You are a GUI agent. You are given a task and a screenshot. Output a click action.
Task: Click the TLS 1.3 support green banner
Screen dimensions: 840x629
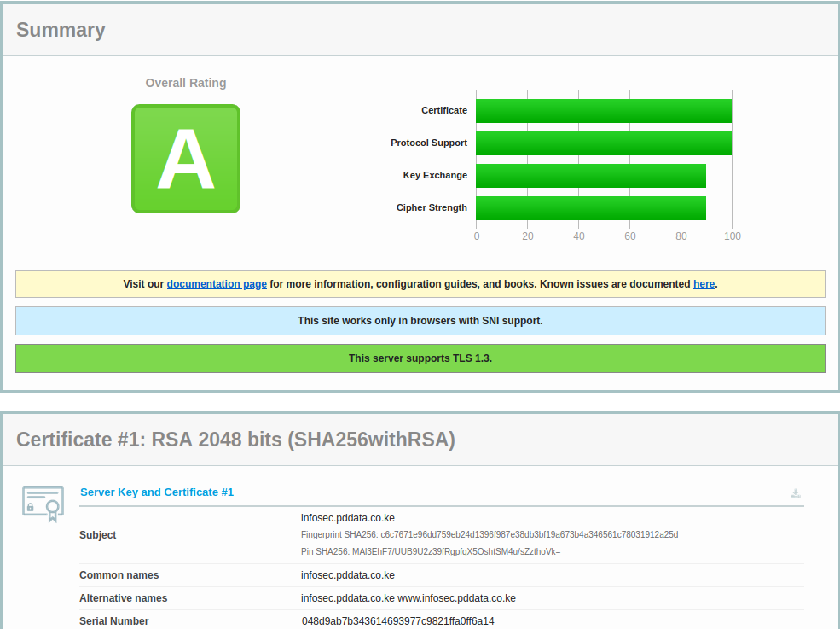coord(420,358)
